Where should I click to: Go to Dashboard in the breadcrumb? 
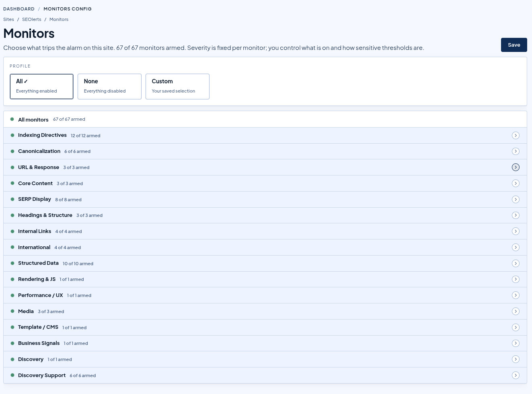(19, 9)
